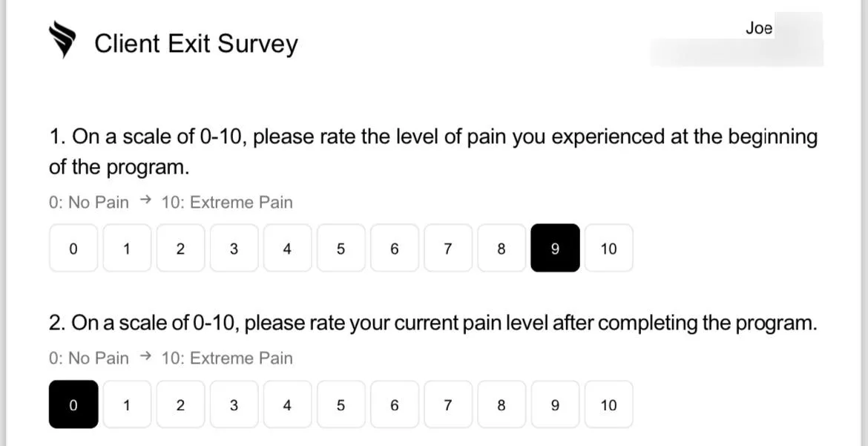
Task: Choose 4 on the question 2 scale
Action: (287, 404)
